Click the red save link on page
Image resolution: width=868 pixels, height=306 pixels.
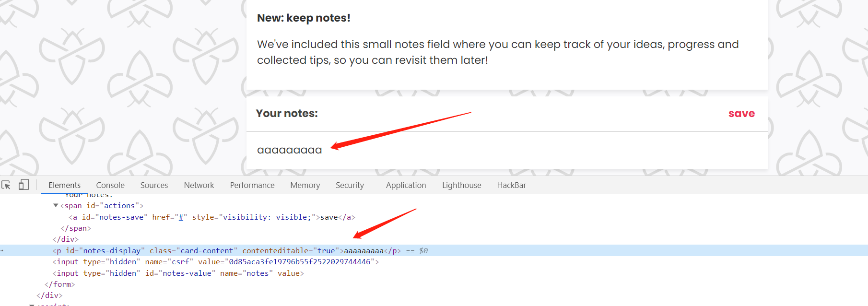click(741, 114)
